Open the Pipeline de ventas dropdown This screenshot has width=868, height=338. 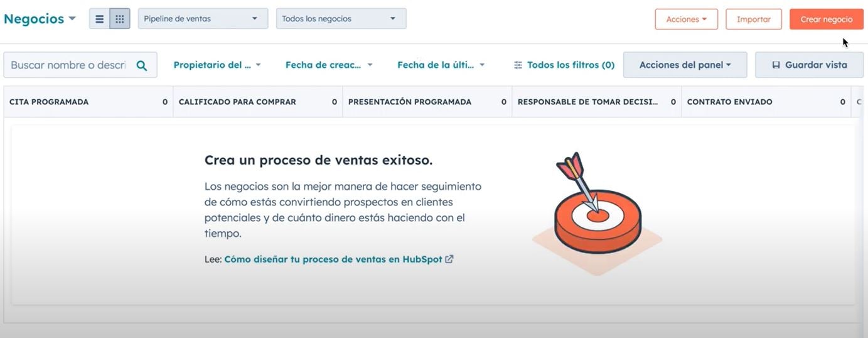click(x=203, y=18)
